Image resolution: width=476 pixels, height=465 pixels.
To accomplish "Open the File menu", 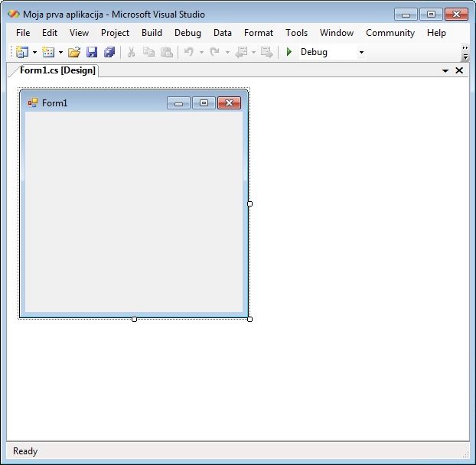I will [23, 33].
